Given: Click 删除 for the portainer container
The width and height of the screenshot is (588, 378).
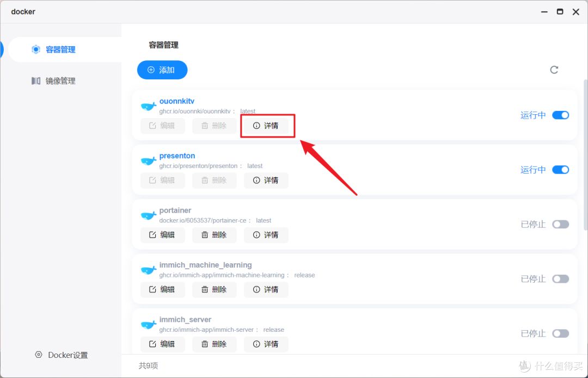Looking at the screenshot, I should [x=214, y=235].
